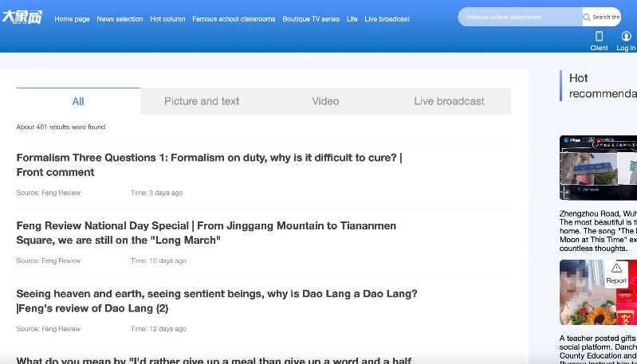This screenshot has height=364, width=637.
Task: Click the Log in user icon
Action: [626, 37]
